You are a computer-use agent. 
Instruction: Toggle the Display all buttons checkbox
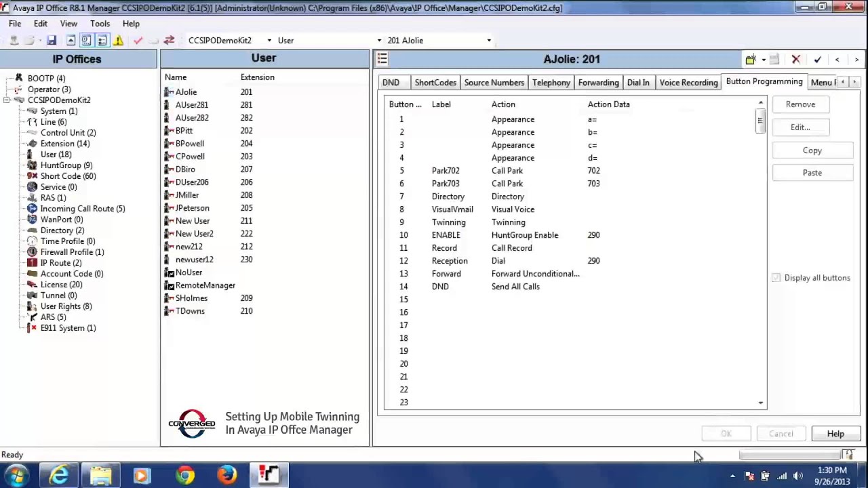tap(776, 278)
